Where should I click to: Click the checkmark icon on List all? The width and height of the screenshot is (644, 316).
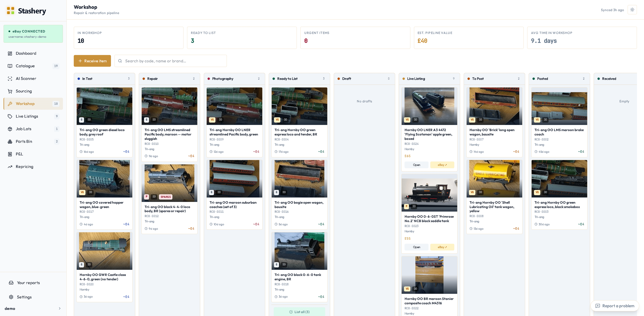click(x=291, y=312)
